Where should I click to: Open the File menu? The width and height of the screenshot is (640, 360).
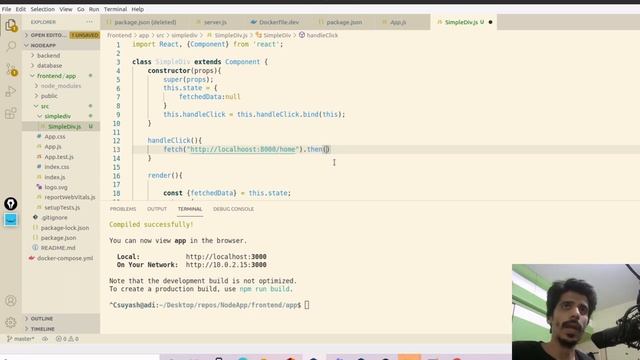(7, 9)
